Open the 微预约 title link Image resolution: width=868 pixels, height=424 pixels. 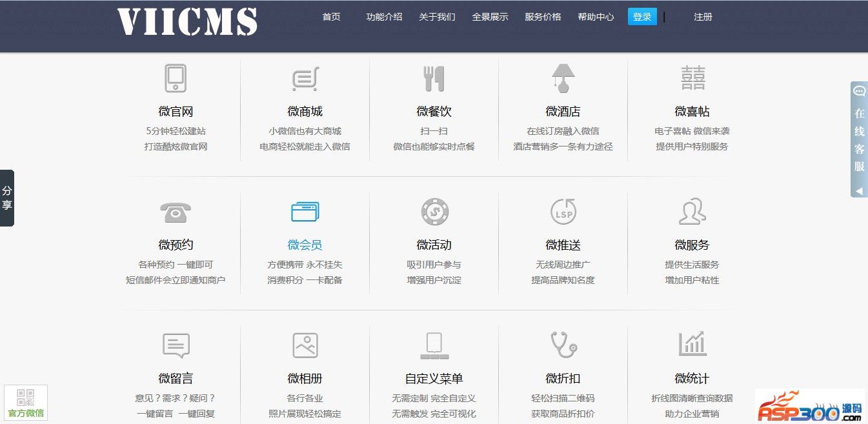(x=176, y=245)
